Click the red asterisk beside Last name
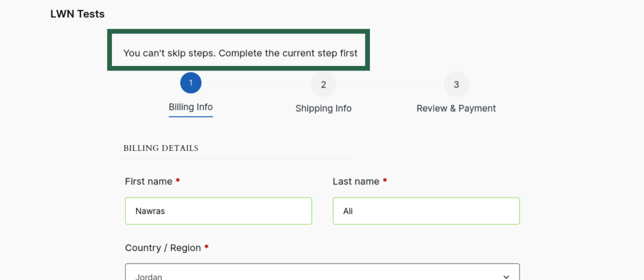The image size is (644, 280). tap(385, 181)
